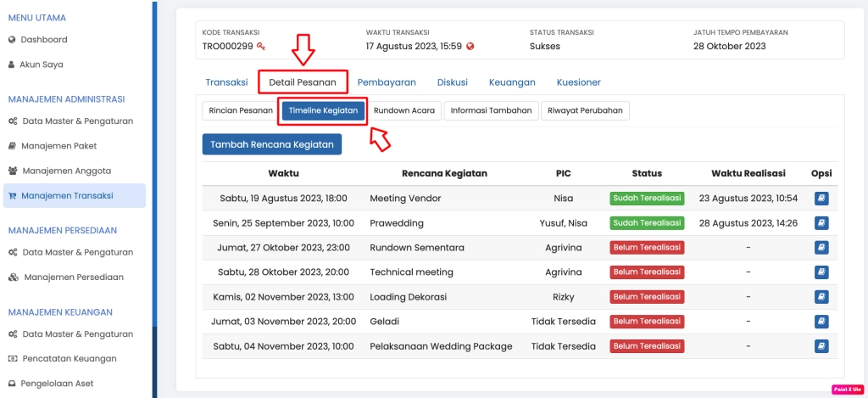Go to Dashboard in sidebar
The width and height of the screenshot is (868, 398).
[44, 40]
